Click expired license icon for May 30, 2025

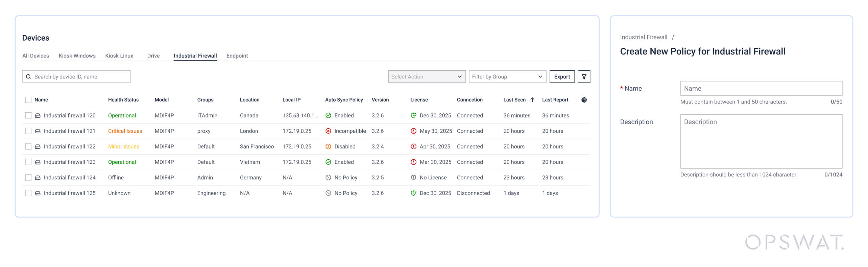click(413, 131)
